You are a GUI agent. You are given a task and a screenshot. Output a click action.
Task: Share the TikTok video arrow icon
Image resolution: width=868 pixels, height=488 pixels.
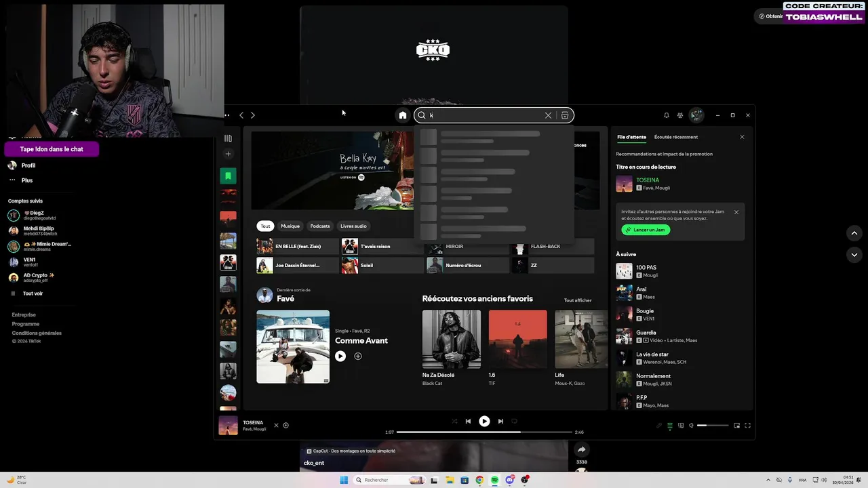581,449
